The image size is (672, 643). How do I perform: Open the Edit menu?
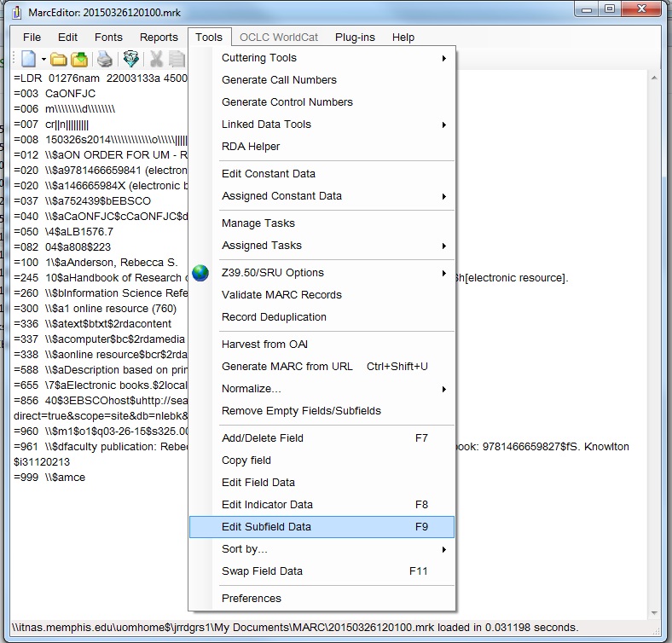point(67,38)
